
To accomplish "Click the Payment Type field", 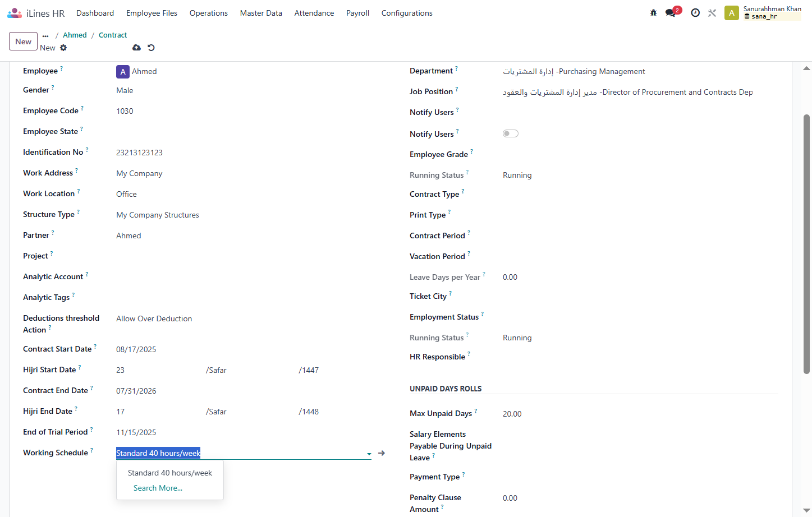I will (640, 477).
